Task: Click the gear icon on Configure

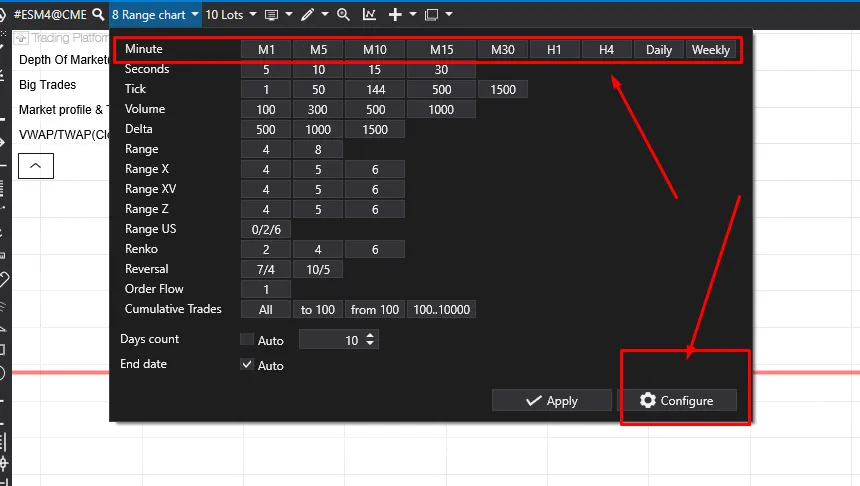Action: pyautogui.click(x=648, y=400)
